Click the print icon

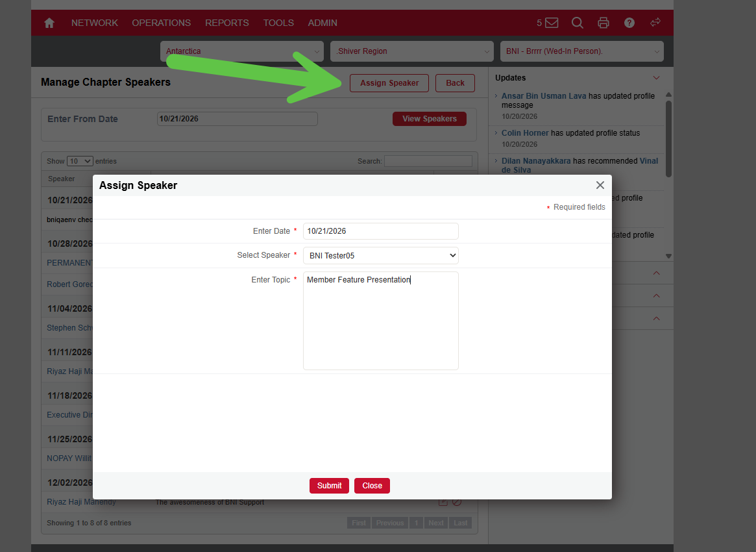click(x=603, y=23)
